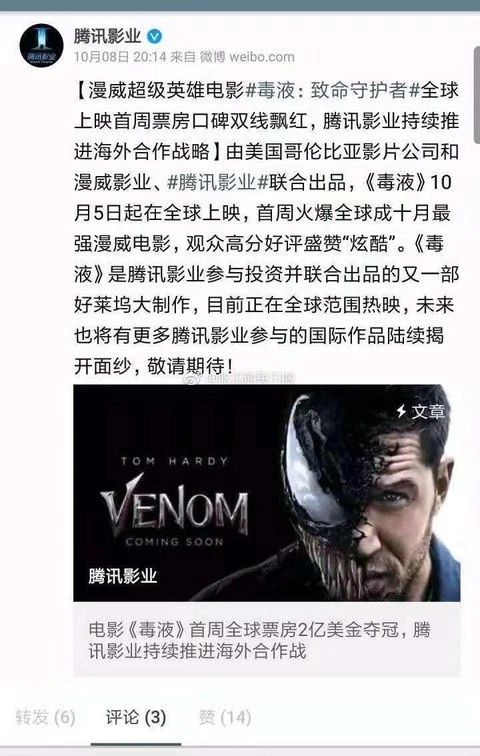Switch to the 赞 (14) tab
The image size is (480, 756).
coord(225,717)
